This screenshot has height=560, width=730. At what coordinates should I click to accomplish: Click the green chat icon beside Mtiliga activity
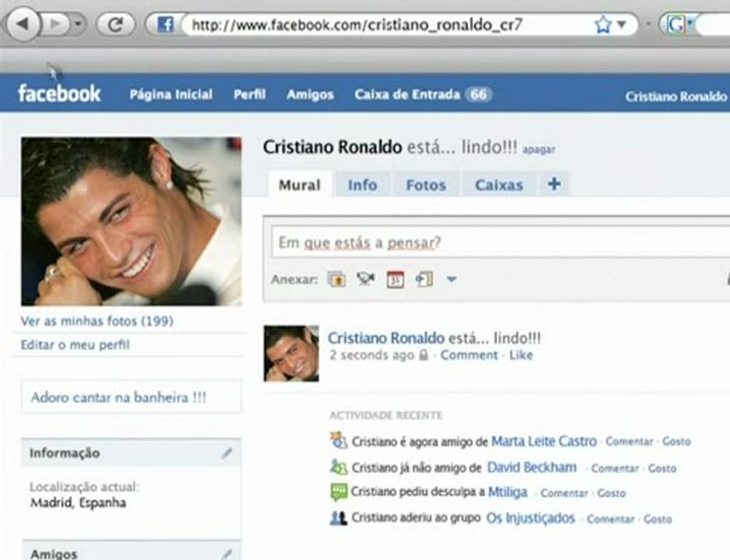(x=338, y=492)
